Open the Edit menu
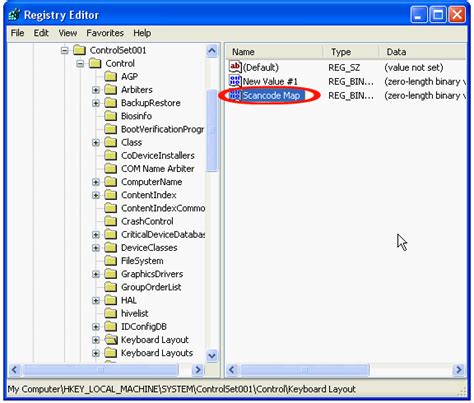The width and height of the screenshot is (474, 403). pyautogui.click(x=41, y=33)
